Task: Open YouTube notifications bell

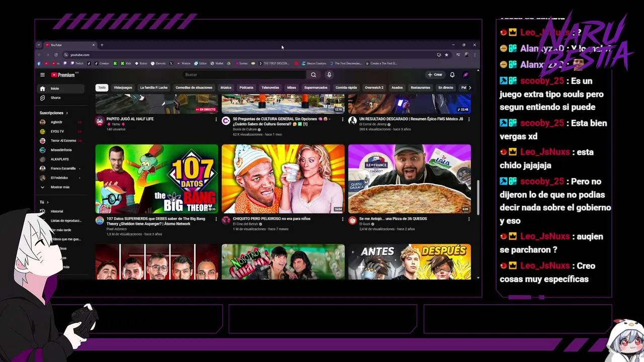Action: pos(452,75)
